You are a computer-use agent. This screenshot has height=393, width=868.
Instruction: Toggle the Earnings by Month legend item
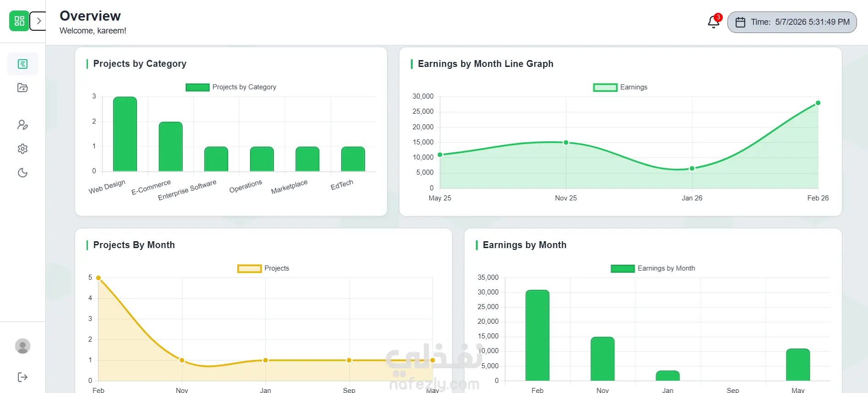pyautogui.click(x=653, y=268)
